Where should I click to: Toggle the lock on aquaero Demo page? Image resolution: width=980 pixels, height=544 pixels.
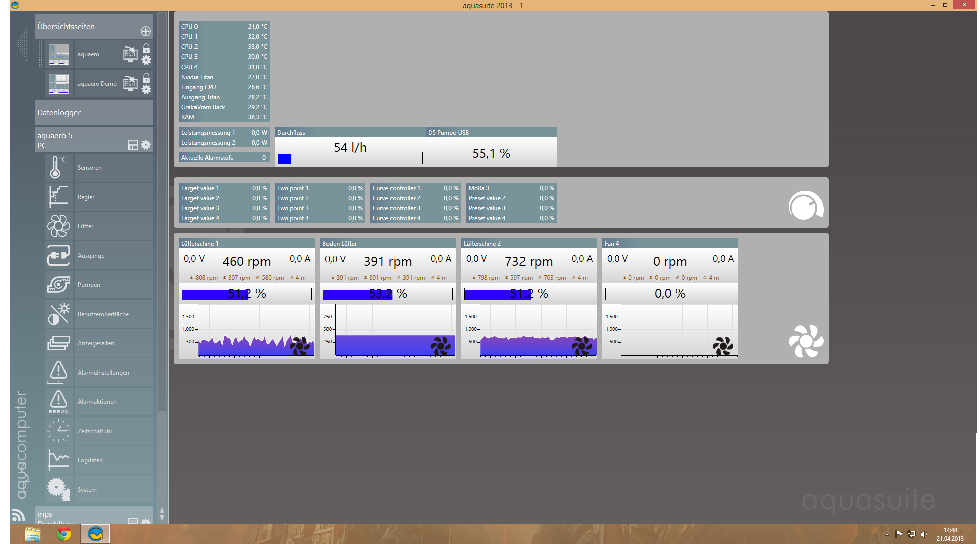[146, 78]
